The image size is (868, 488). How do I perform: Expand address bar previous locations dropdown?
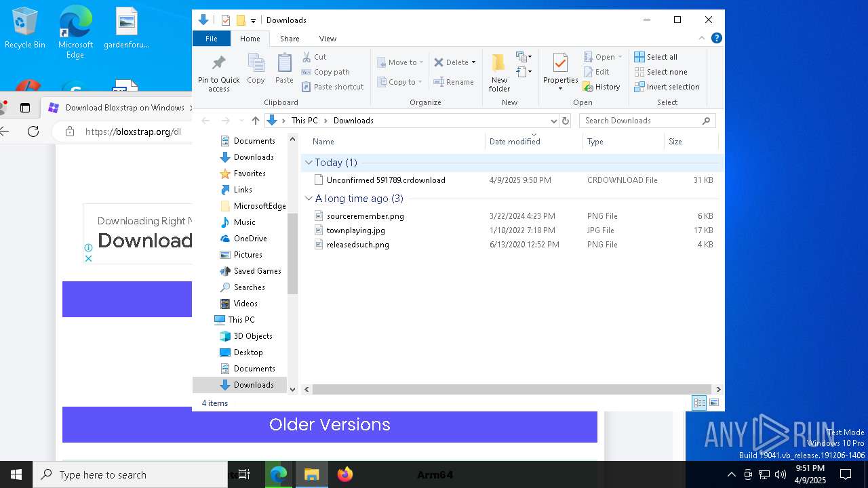(x=554, y=121)
